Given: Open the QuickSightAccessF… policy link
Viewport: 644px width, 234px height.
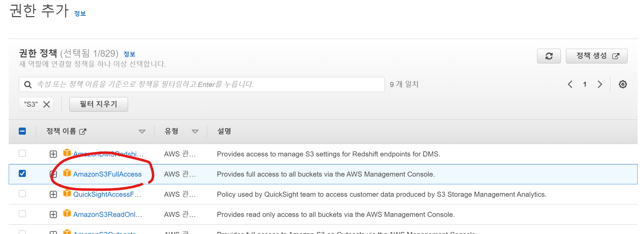Looking at the screenshot, I should pos(107,194).
